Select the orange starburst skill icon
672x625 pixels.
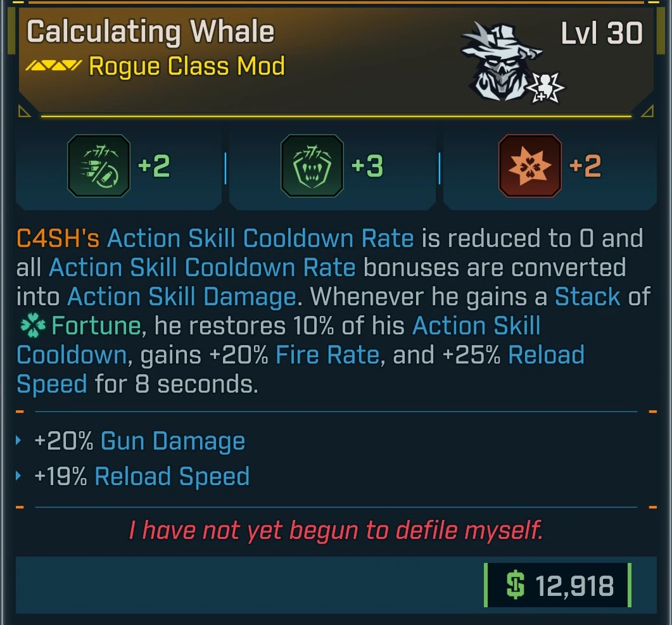pyautogui.click(x=529, y=167)
